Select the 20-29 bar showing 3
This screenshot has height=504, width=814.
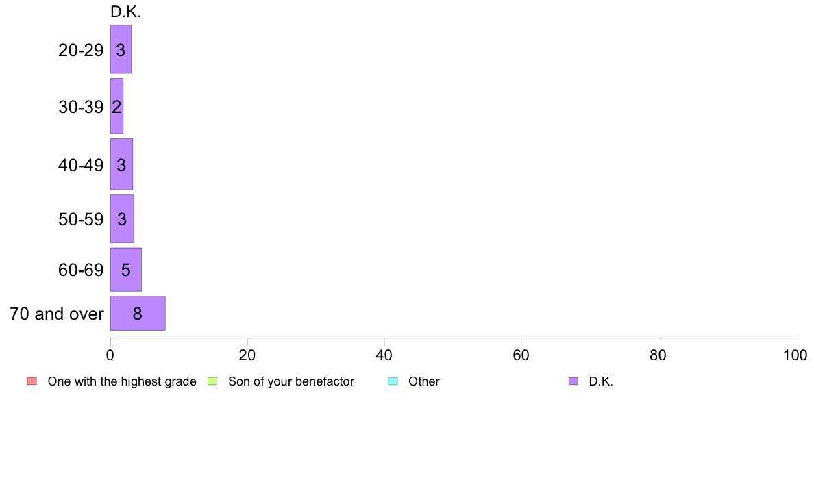click(x=121, y=49)
